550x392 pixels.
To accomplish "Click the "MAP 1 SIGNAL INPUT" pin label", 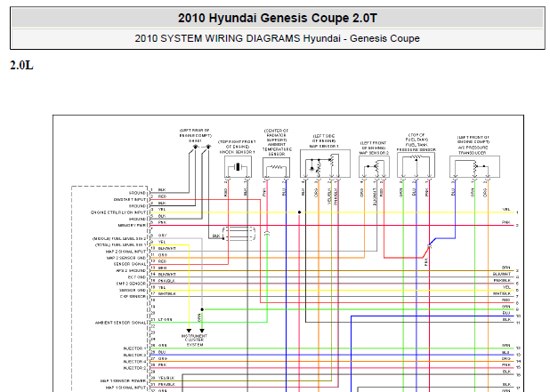I will pyautogui.click(x=125, y=388).
